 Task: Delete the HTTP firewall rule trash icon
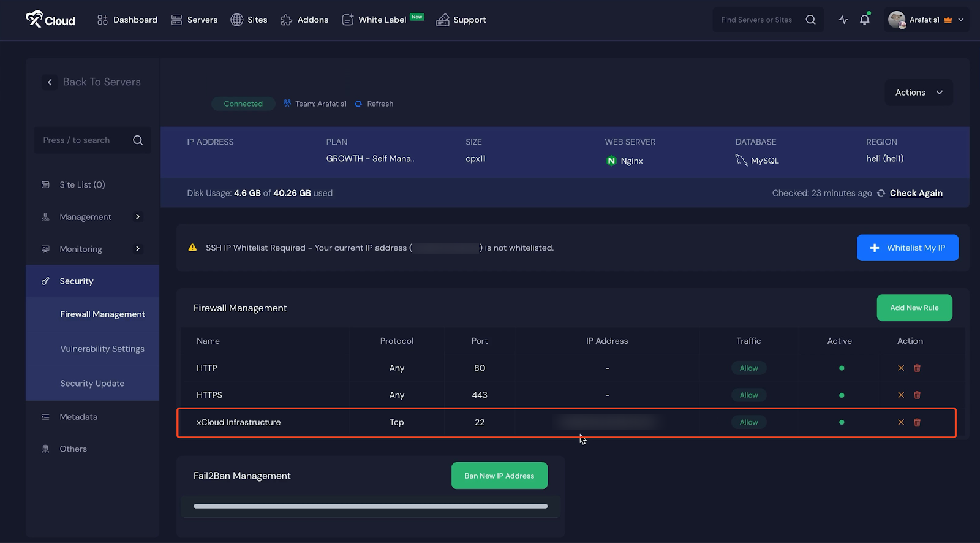coord(917,368)
